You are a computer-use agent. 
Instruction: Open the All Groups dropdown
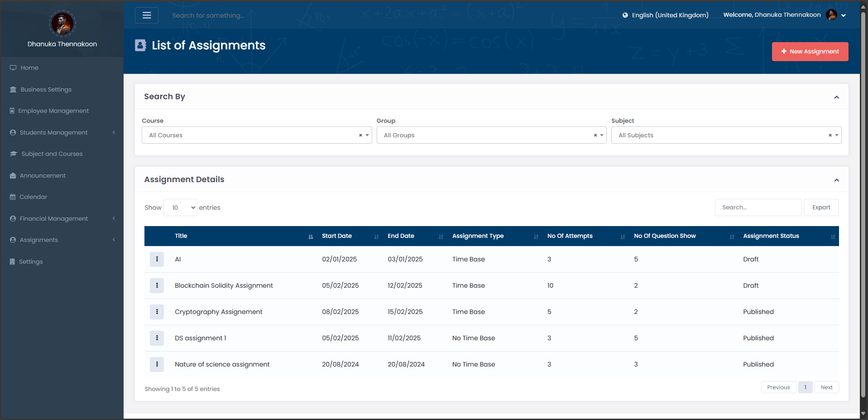tap(491, 135)
